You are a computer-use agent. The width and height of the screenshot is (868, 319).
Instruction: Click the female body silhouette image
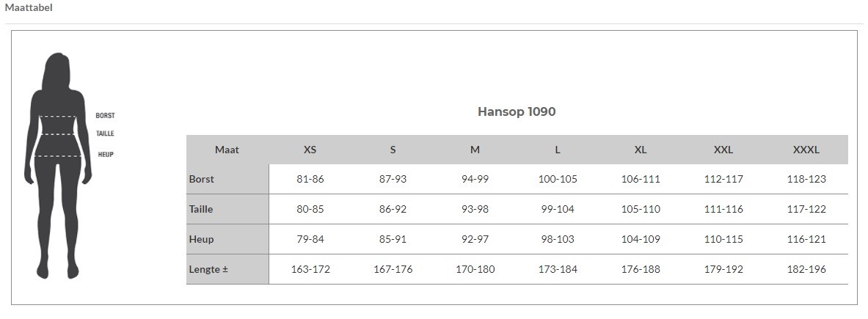[x=58, y=166]
